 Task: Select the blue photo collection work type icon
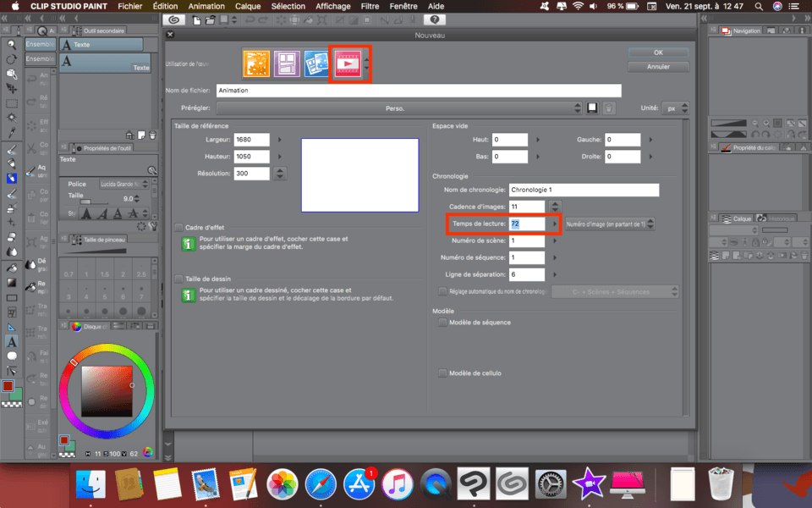tap(317, 64)
